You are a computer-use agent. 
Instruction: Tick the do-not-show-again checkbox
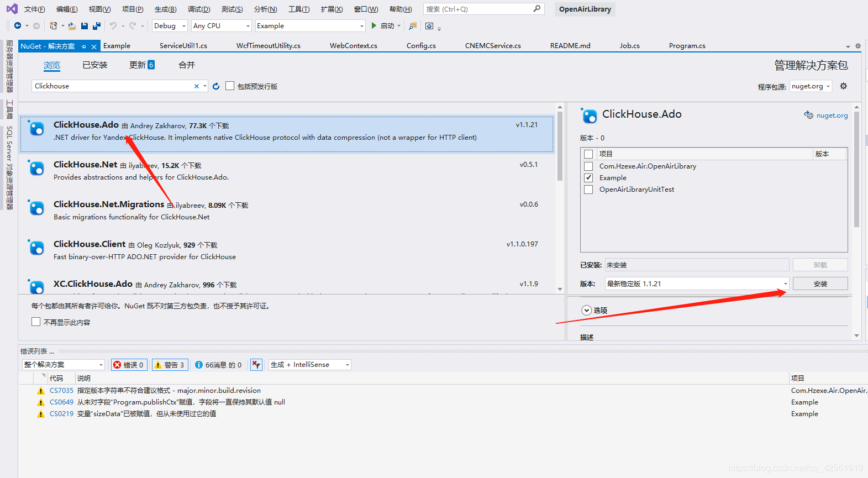[x=36, y=322]
